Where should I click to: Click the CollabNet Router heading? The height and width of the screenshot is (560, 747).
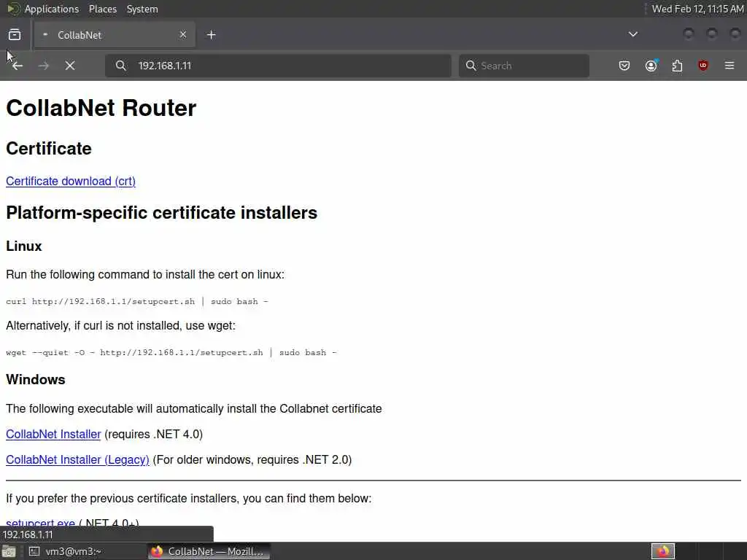pyautogui.click(x=101, y=108)
